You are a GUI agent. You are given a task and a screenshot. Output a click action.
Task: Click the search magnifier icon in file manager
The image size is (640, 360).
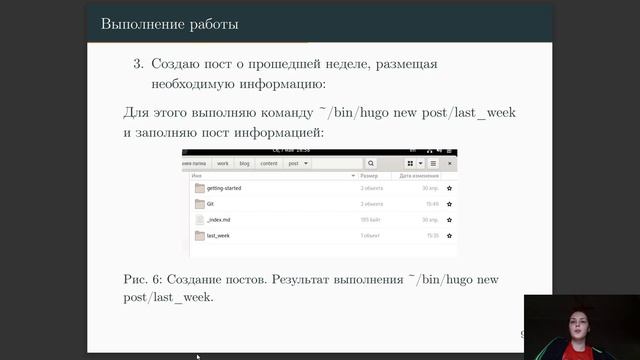tap(371, 163)
